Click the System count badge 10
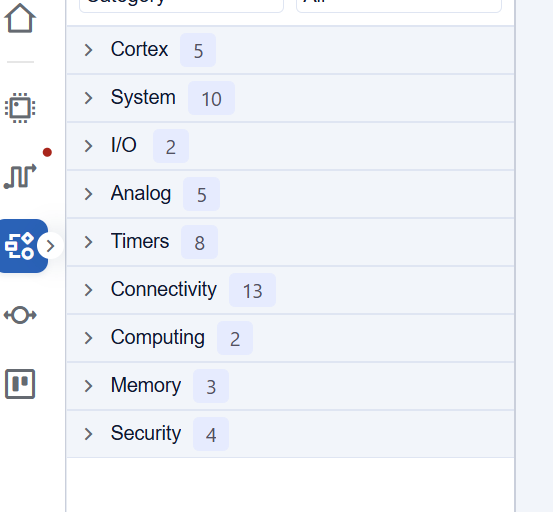This screenshot has height=512, width=553. (211, 98)
